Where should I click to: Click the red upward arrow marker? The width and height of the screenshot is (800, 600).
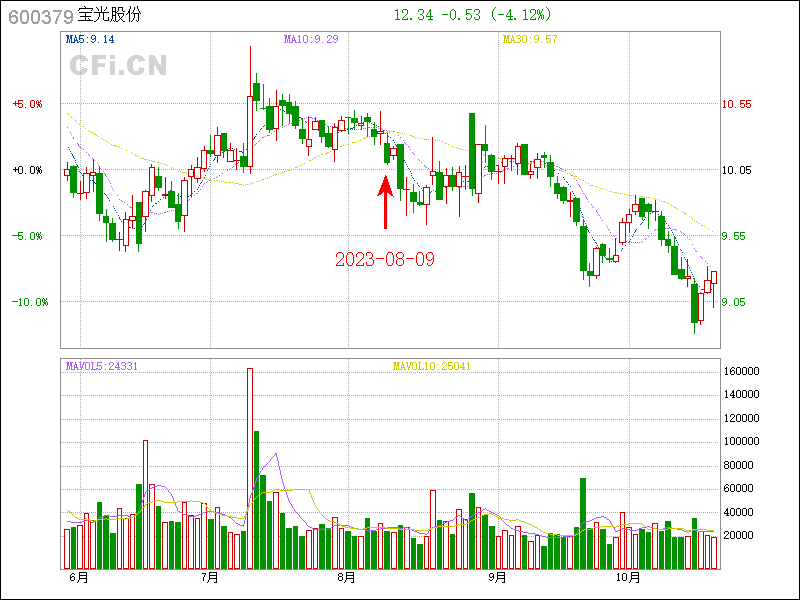point(385,202)
